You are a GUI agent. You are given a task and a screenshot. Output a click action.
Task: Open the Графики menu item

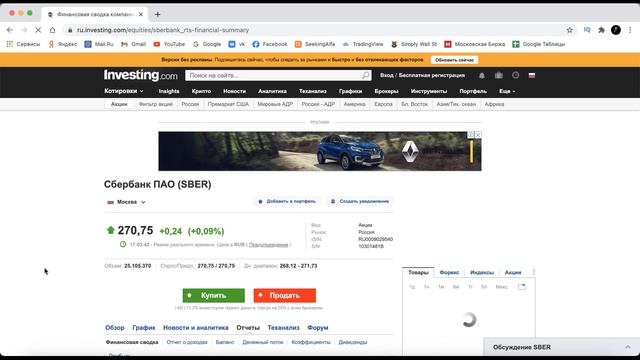pos(350,91)
